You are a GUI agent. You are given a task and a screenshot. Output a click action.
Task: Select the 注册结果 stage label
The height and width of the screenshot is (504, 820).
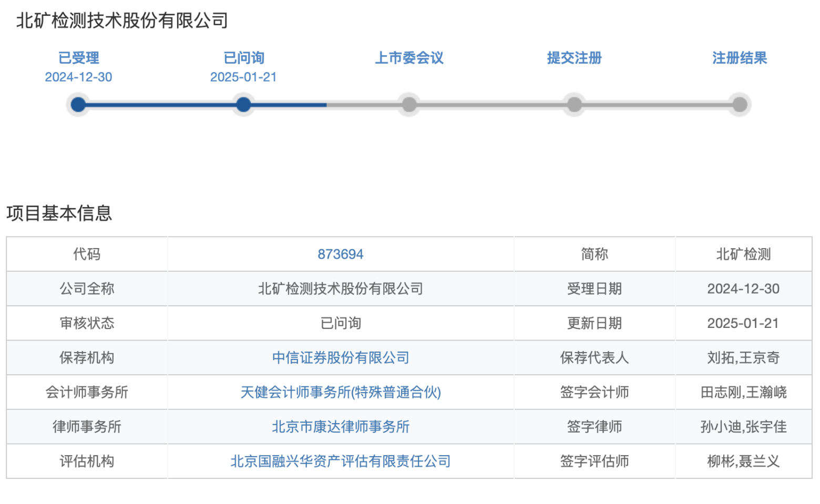(x=740, y=58)
